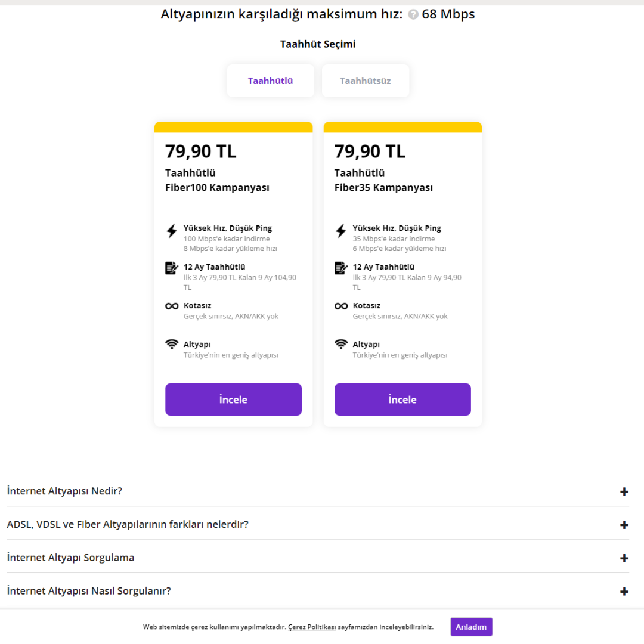Click the contract document icon in Fiber35 card
The width and height of the screenshot is (644, 644).
341,268
